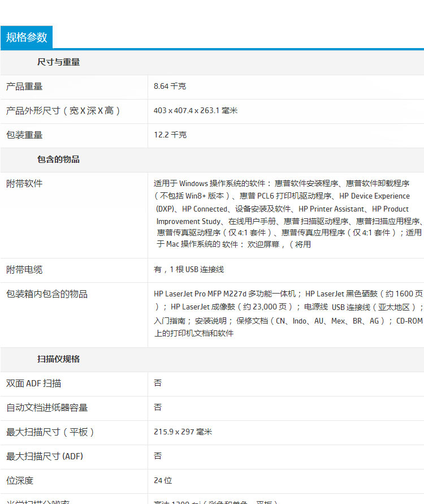Click the 最大扫描尺寸 (ADF) label
The width and height of the screenshot is (424, 504).
coord(45,456)
